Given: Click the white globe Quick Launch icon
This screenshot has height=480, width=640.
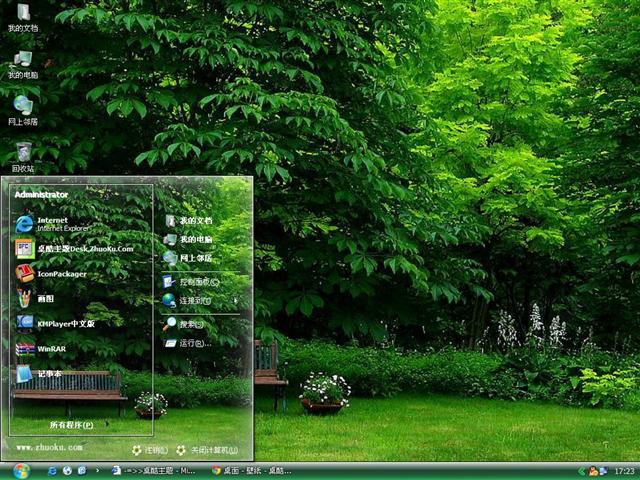Looking at the screenshot, I should pos(67,471).
